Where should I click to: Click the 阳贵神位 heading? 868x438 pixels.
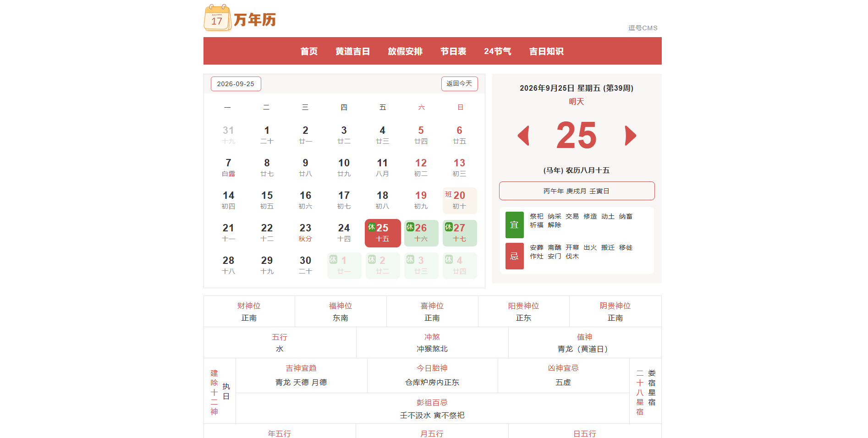523,306
